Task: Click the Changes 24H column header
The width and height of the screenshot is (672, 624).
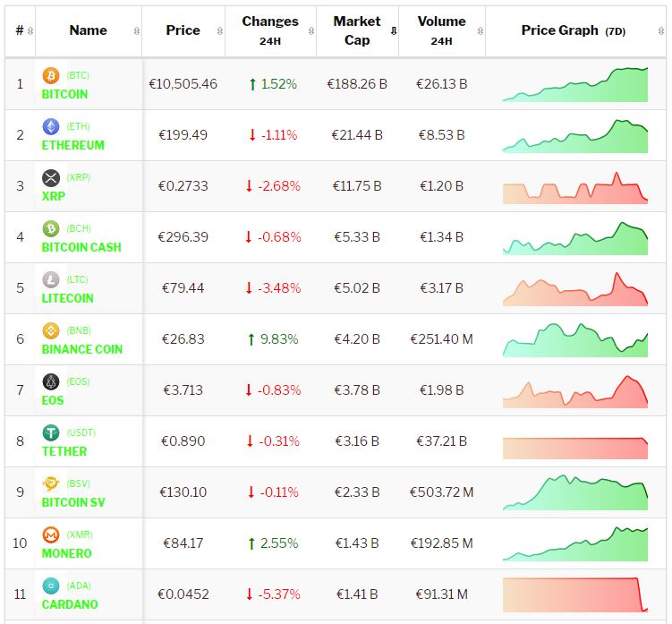Action: pos(269,30)
